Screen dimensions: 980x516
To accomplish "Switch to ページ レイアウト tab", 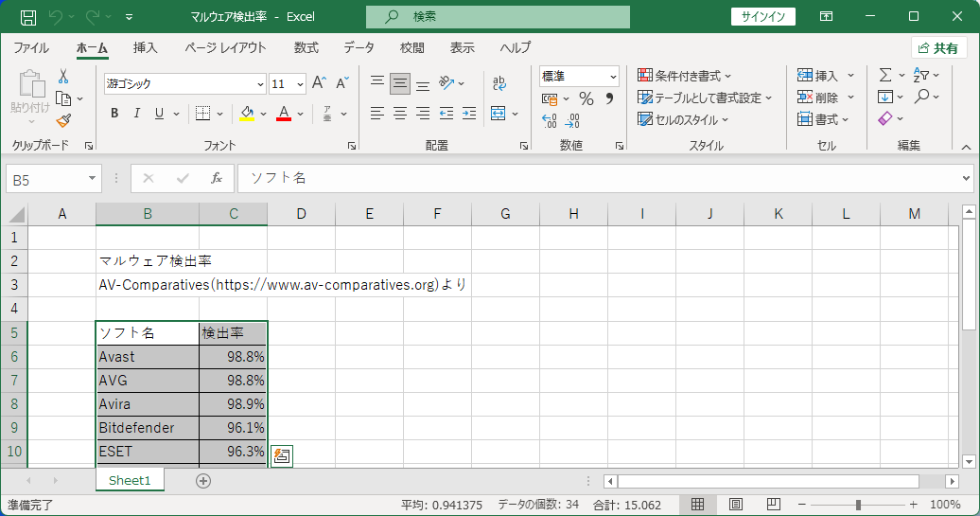I will tap(225, 47).
